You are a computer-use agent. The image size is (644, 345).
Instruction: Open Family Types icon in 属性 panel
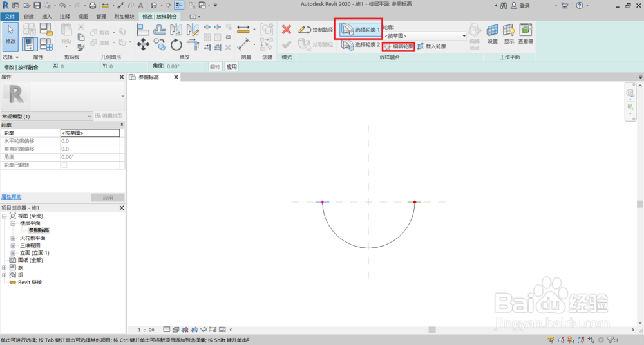(x=46, y=44)
